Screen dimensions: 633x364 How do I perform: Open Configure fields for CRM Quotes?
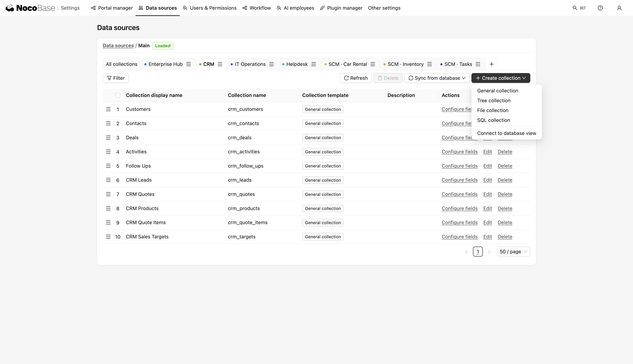pyautogui.click(x=460, y=194)
